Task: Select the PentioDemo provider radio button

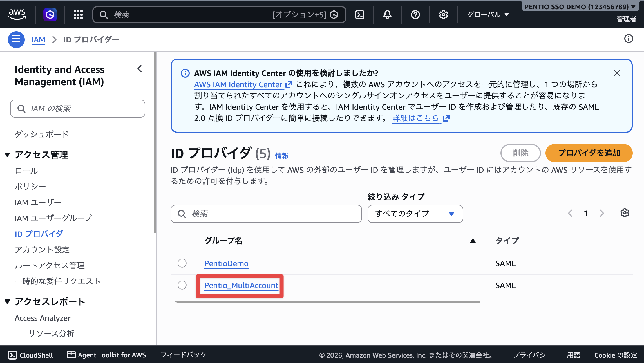Action: (182, 263)
